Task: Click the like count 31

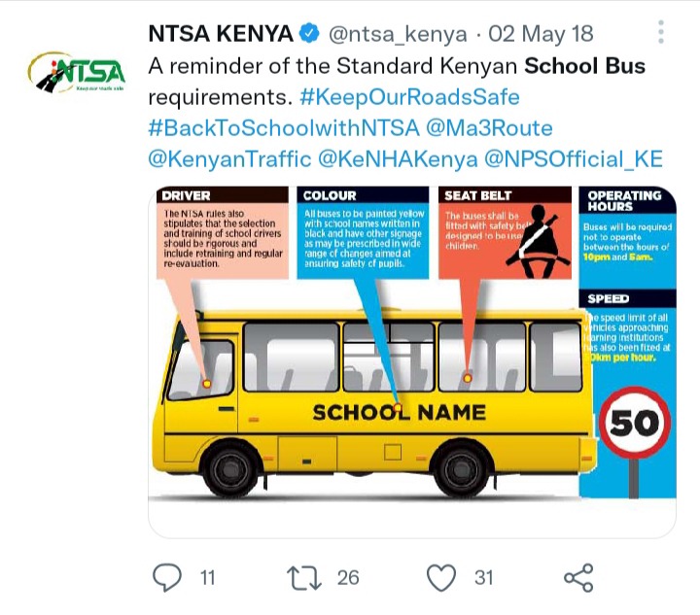Action: coord(484,578)
